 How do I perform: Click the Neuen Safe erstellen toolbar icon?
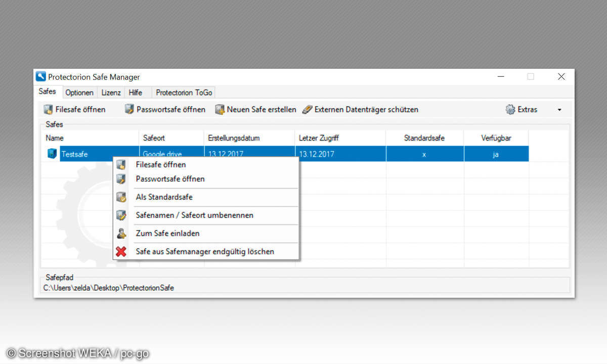(x=220, y=109)
